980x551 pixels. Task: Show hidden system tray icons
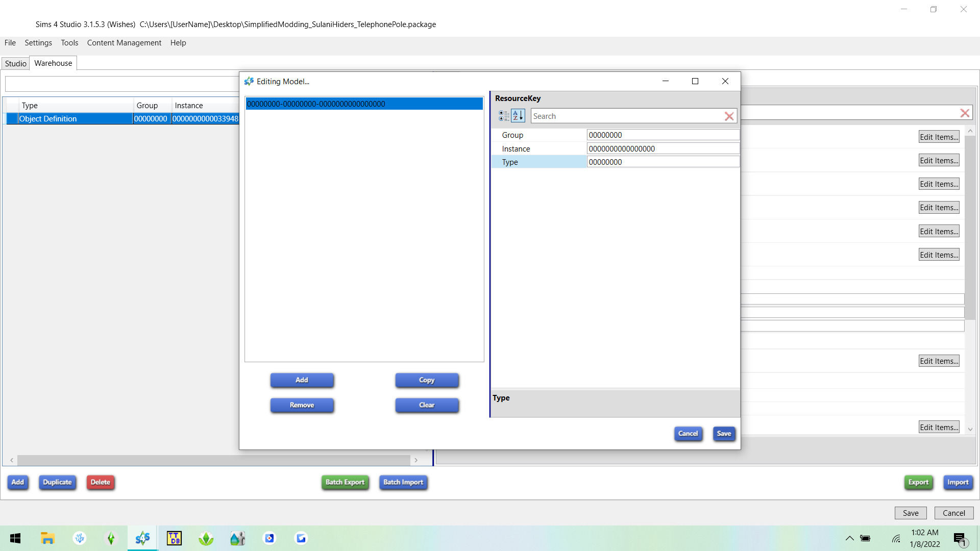tap(849, 538)
